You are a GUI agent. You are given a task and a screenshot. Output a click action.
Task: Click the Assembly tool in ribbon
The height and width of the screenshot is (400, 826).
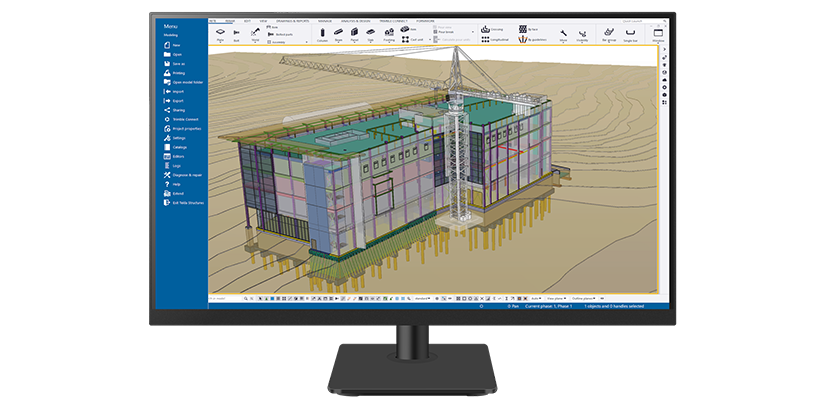[276, 42]
